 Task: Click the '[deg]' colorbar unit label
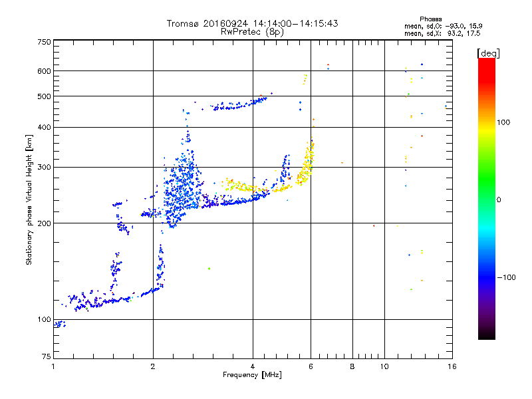coord(488,53)
